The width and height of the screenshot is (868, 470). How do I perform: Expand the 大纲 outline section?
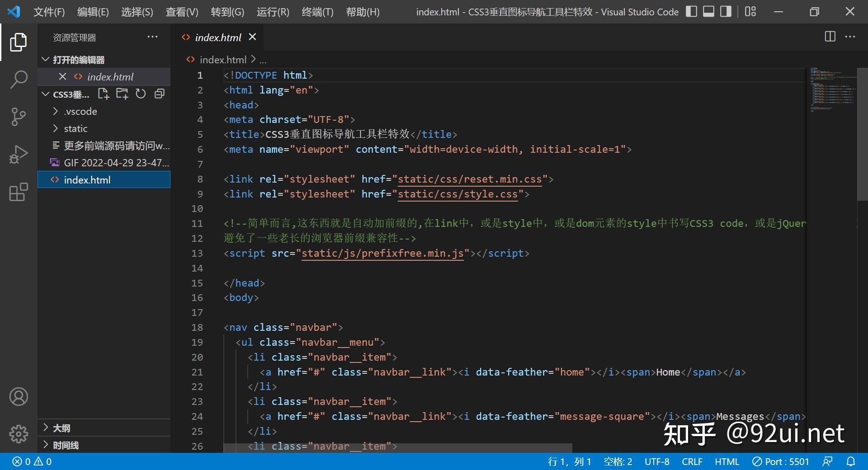click(104, 428)
